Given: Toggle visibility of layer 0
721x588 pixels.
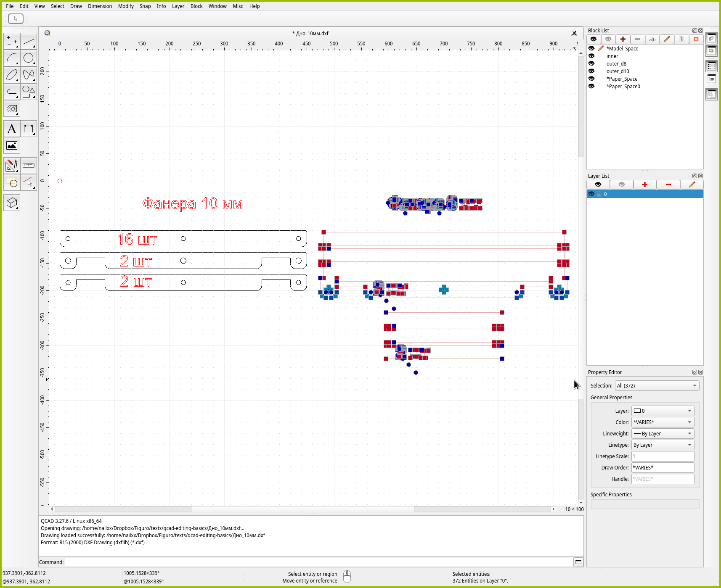Looking at the screenshot, I should tap(591, 194).
